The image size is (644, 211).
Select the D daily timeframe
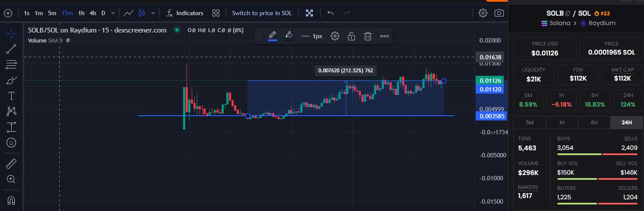coord(103,13)
